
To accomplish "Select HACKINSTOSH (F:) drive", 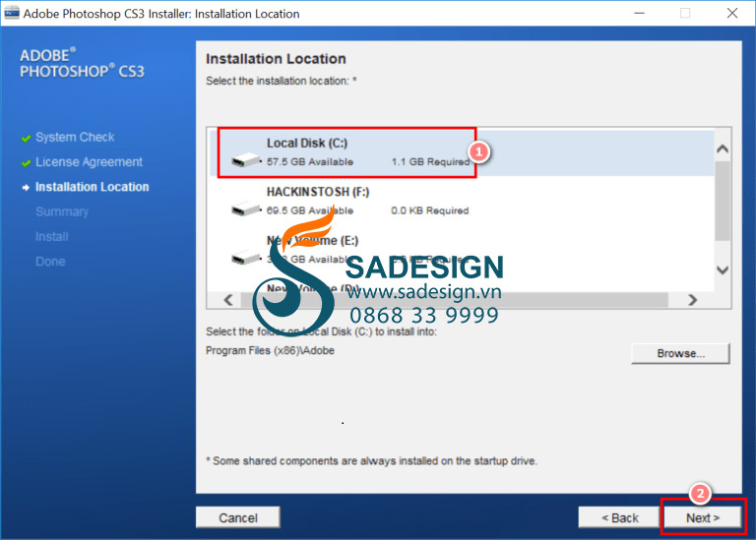I will (462, 201).
